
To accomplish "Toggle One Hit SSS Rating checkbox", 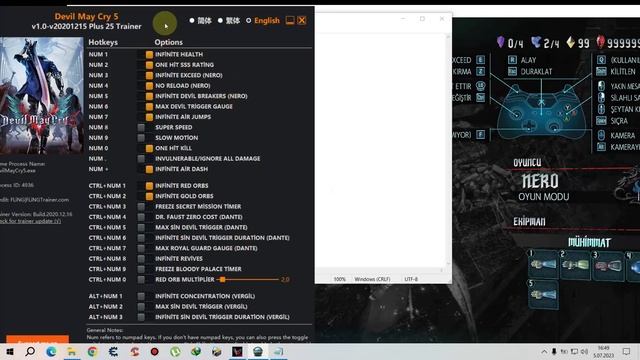I will coord(149,65).
